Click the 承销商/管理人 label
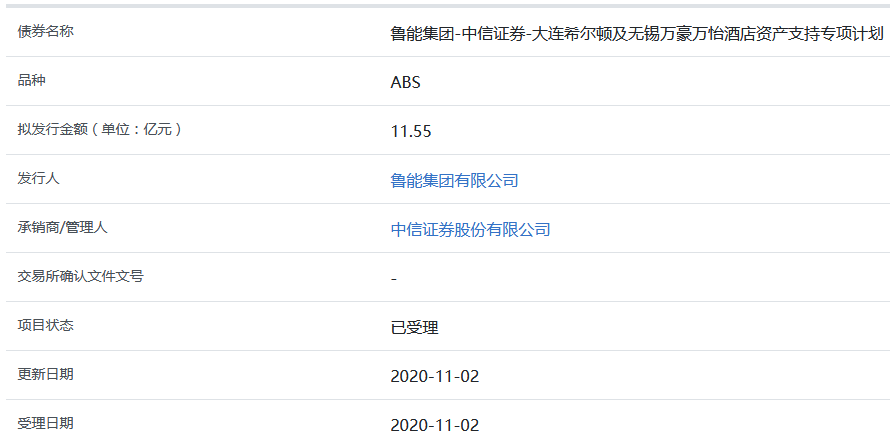The image size is (890, 444). click(62, 228)
